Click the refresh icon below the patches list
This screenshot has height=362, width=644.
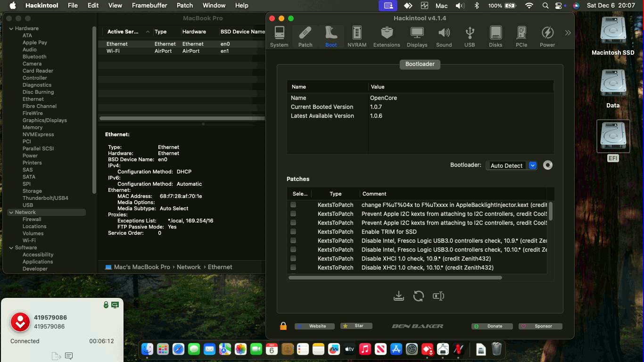coord(418,296)
